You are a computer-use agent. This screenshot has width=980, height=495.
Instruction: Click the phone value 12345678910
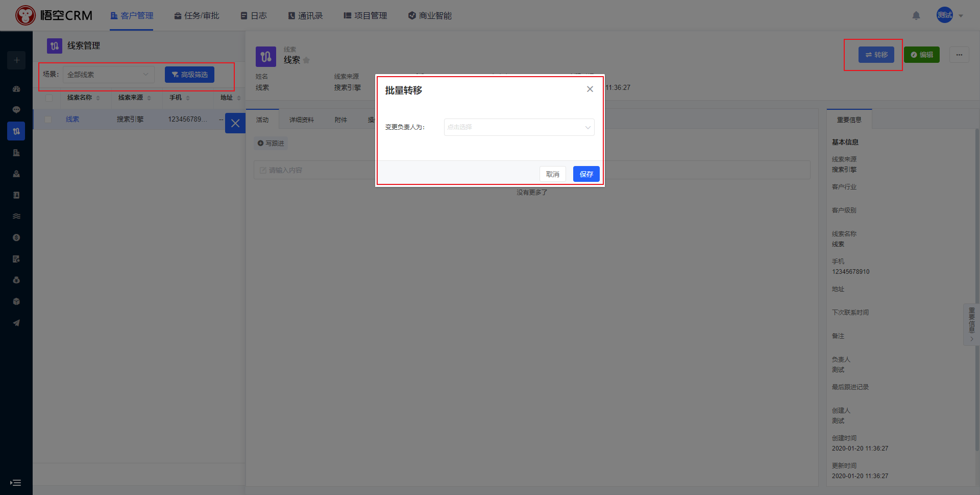point(851,272)
